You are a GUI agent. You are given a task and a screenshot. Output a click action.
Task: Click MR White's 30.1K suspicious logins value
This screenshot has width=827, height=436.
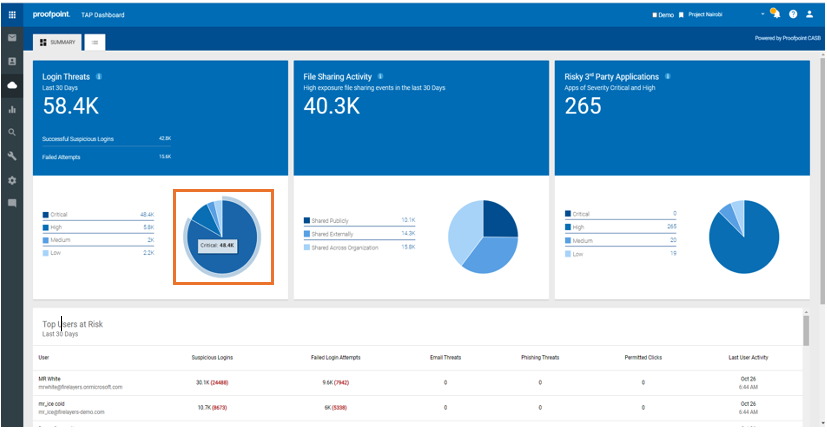coord(212,383)
